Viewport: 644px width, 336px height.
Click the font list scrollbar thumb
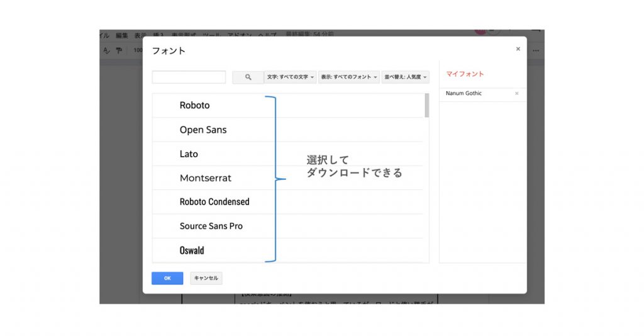click(427, 105)
